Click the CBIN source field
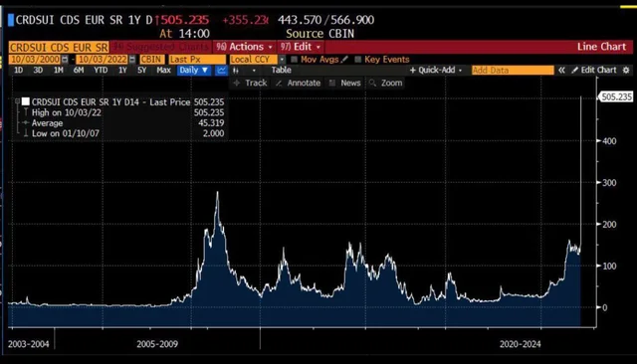Screen dimensions: 637x364 [x=151, y=60]
